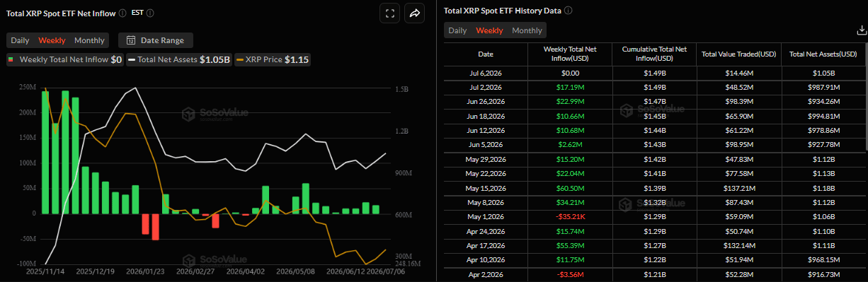Viewport: 868px width, 282px height.
Task: Click the $2.62M net inflow value
Action: click(x=570, y=145)
